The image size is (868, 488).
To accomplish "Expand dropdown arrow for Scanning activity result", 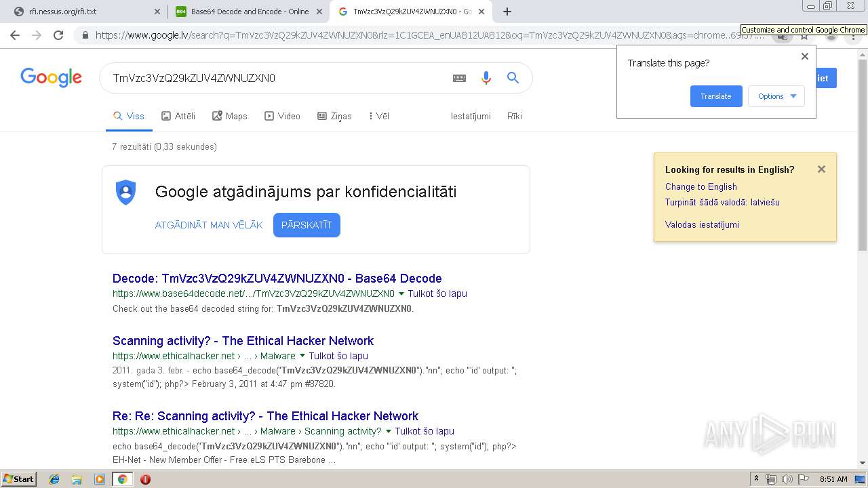I will pyautogui.click(x=302, y=356).
